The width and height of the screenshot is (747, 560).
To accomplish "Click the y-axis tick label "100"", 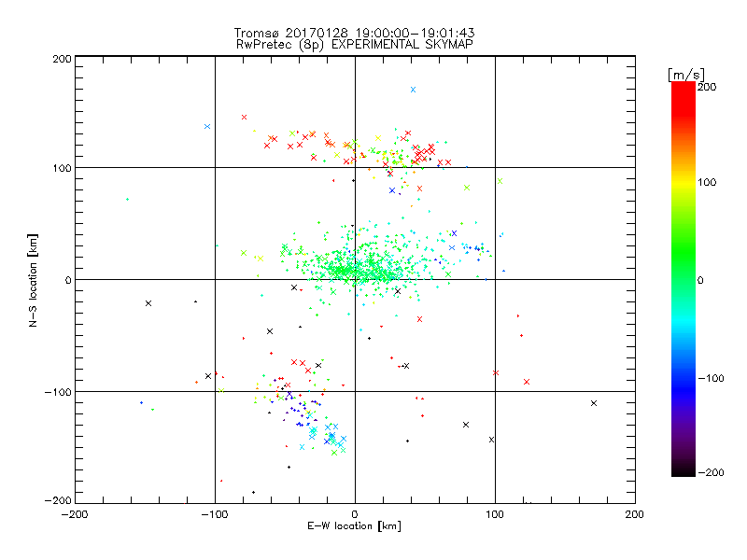I will pos(62,168).
